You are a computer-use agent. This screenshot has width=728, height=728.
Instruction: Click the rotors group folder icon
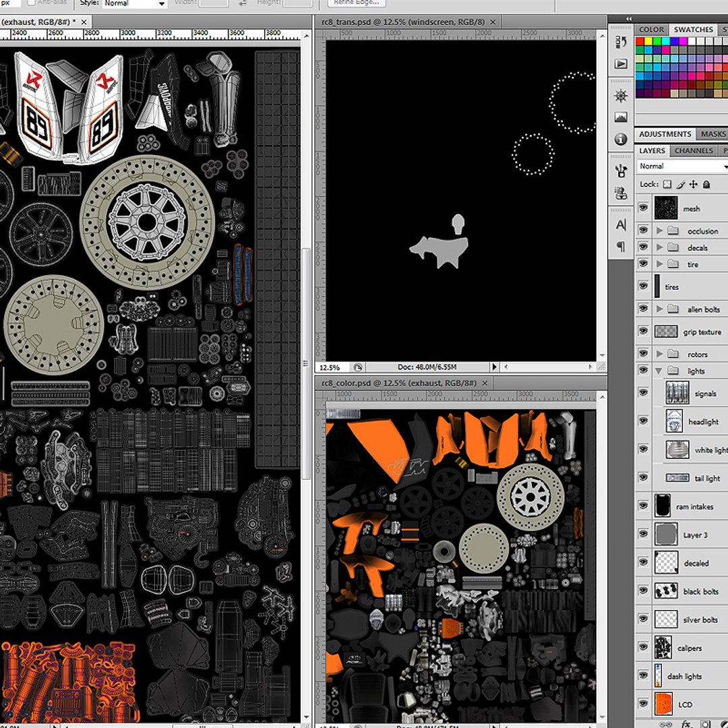pos(673,355)
